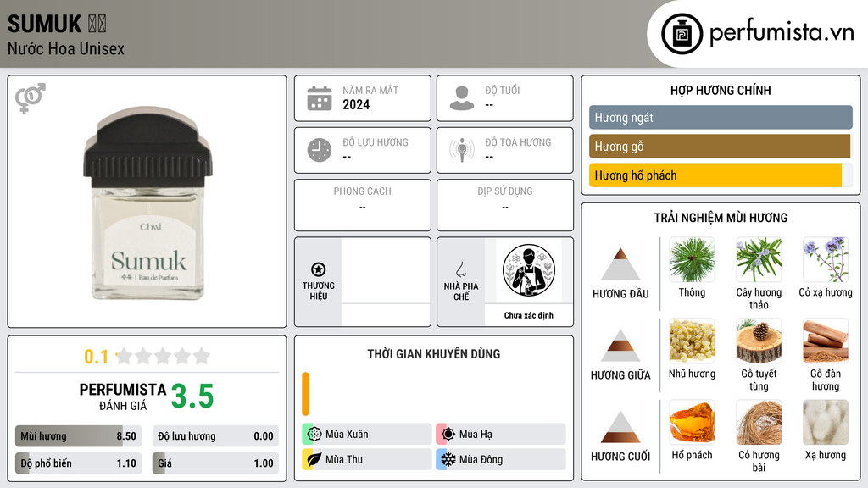Click the perfumista.vn bottle logo icon

(682, 34)
